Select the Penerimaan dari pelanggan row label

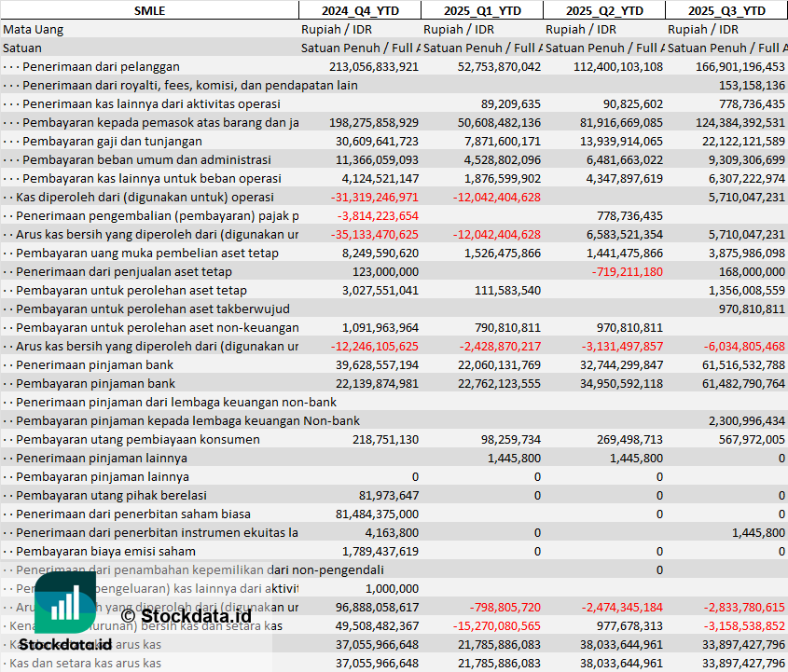(x=101, y=66)
